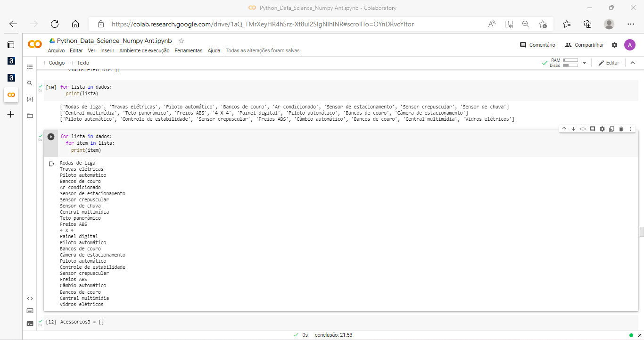Open the purple account avatar
The image size is (644, 340).
[630, 45]
